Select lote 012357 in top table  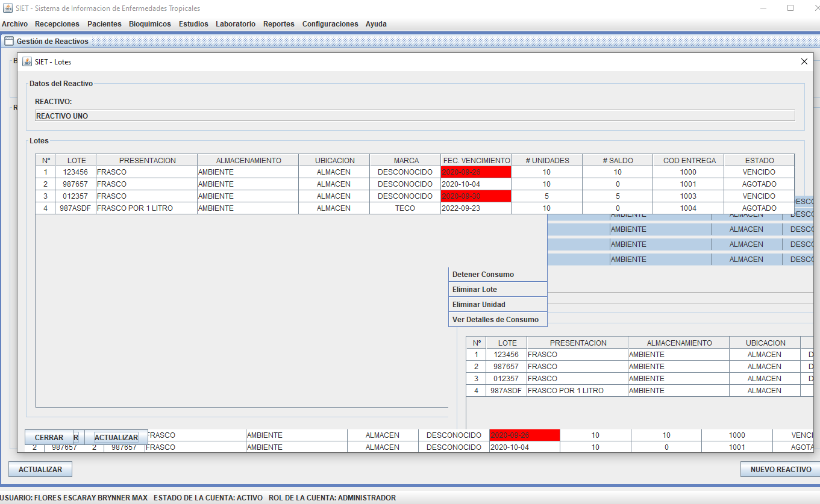coord(77,196)
